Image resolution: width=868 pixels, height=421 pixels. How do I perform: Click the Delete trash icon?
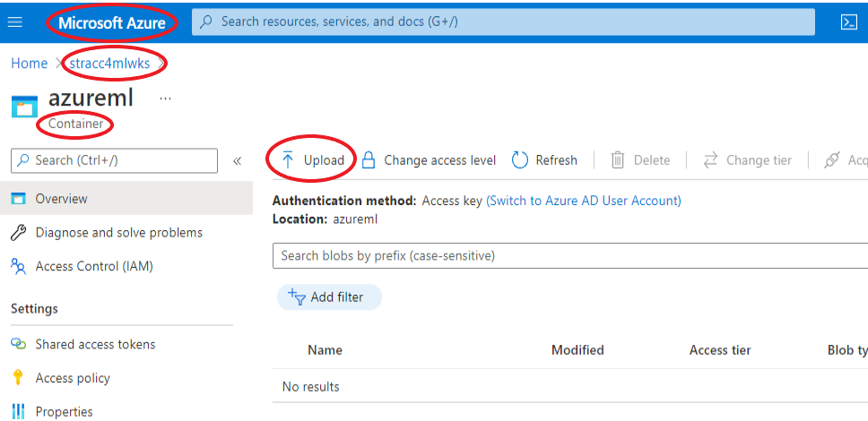pos(618,160)
